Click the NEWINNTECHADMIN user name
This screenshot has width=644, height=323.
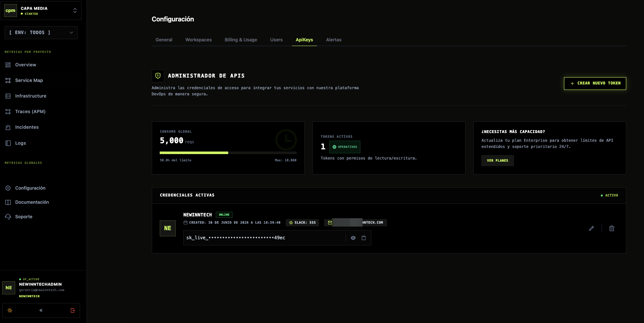[41, 284]
